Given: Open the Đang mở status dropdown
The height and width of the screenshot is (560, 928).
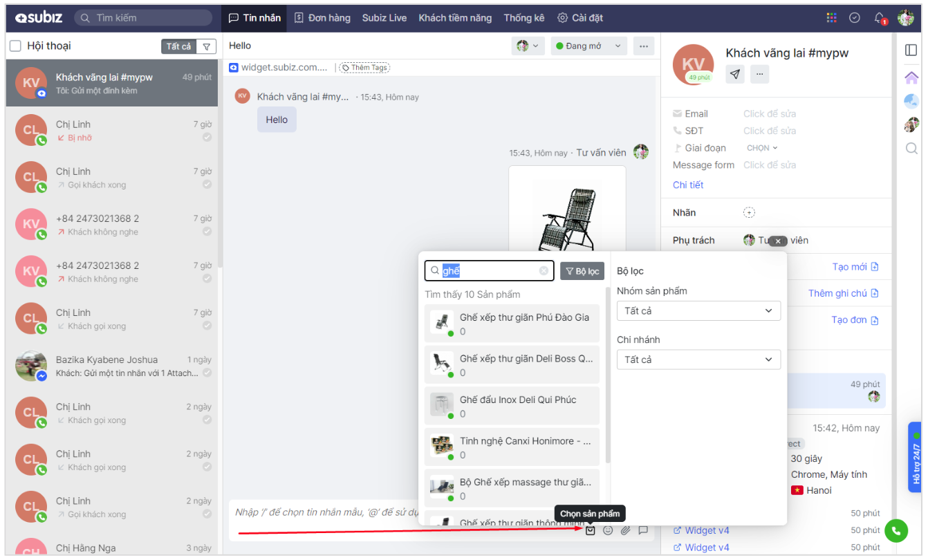Looking at the screenshot, I should pyautogui.click(x=588, y=46).
